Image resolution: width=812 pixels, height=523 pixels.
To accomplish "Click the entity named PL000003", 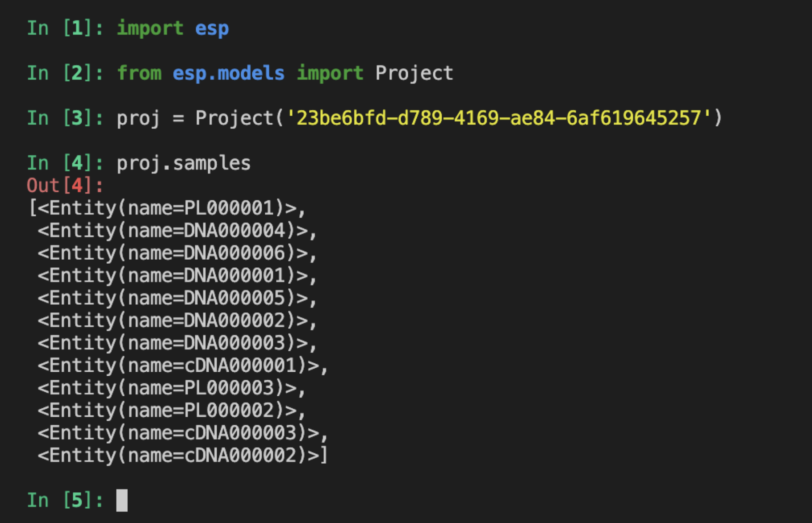I will 172,388.
